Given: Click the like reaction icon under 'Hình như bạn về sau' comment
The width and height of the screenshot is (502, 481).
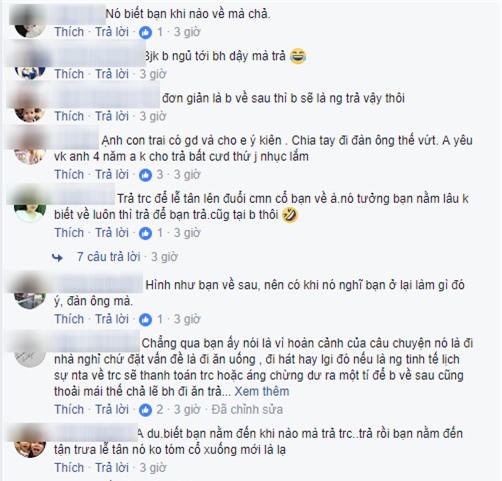Looking at the screenshot, I should point(145,320).
